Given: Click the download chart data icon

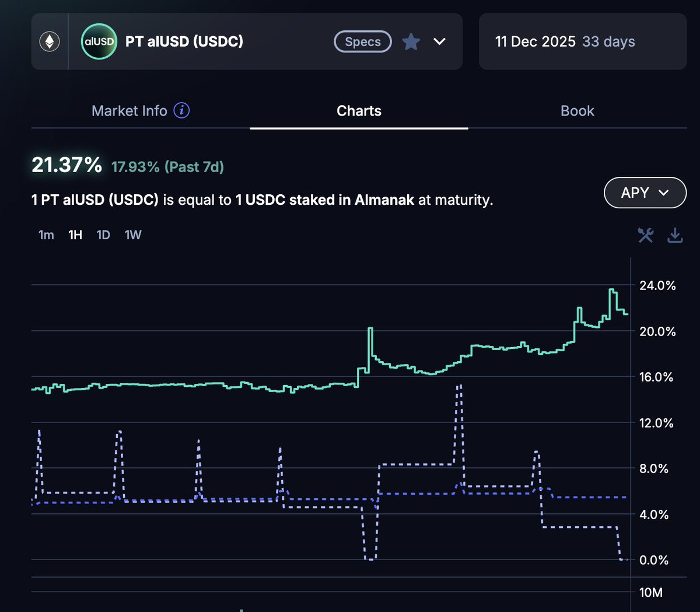Looking at the screenshot, I should tap(675, 235).
